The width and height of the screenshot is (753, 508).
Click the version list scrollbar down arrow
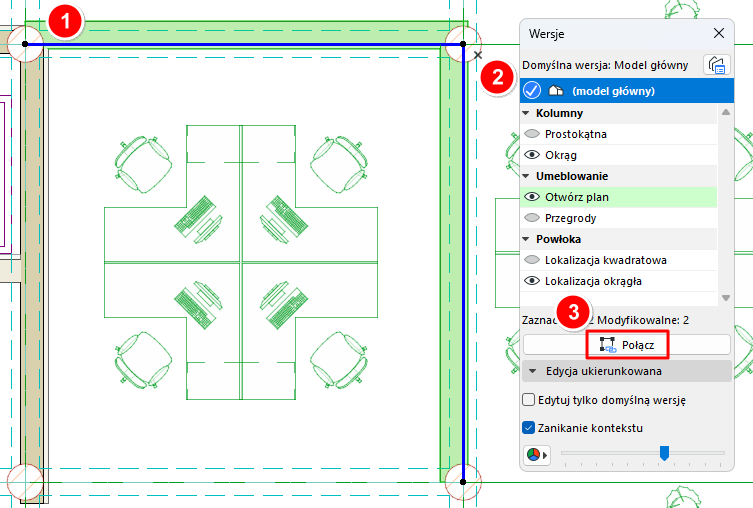click(x=726, y=298)
